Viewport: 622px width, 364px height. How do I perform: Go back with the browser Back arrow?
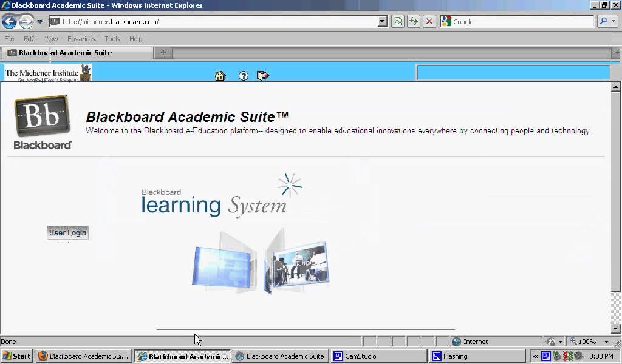[9, 21]
